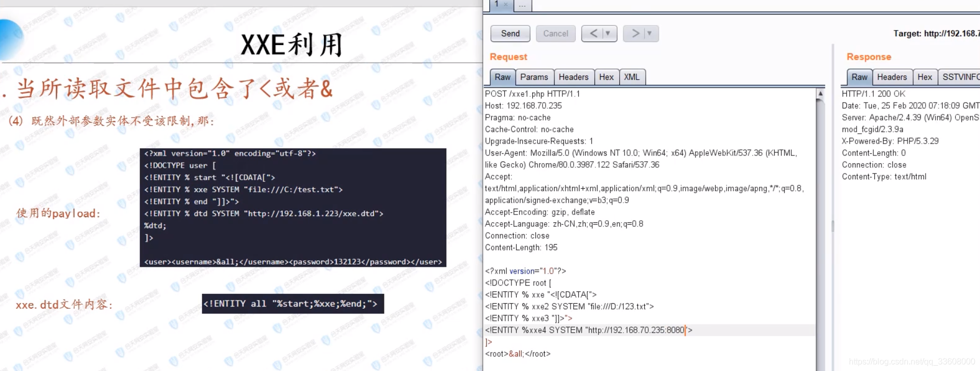Open the Request Hex tab

click(606, 77)
